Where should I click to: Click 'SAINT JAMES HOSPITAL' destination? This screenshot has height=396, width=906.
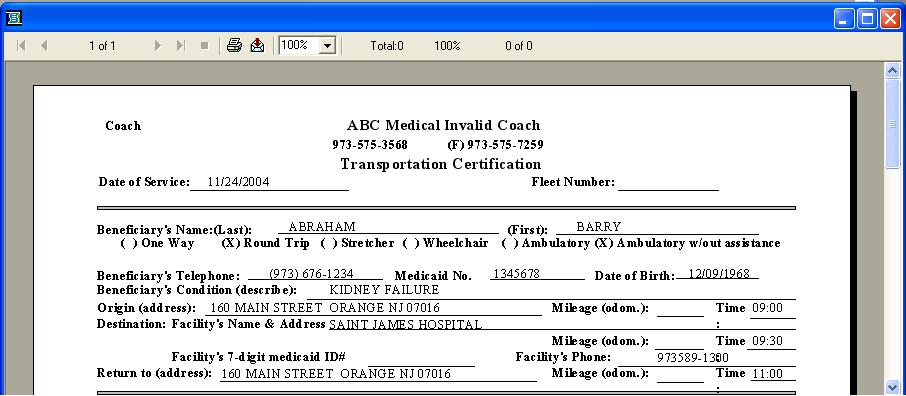coord(406,324)
